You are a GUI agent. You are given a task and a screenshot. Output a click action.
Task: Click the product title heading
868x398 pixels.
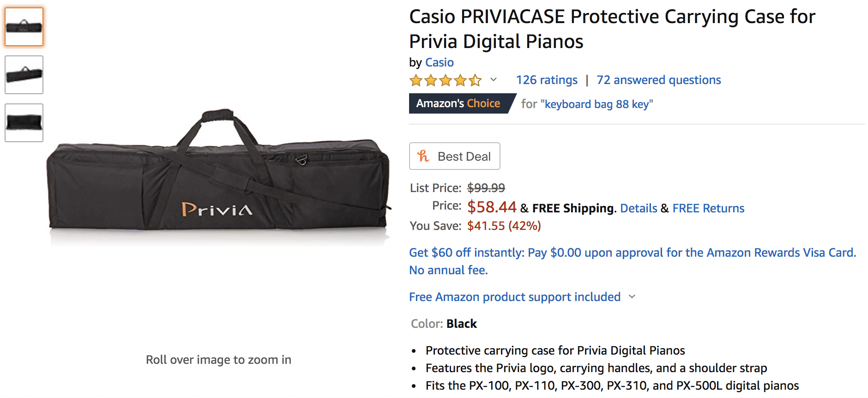coord(612,29)
